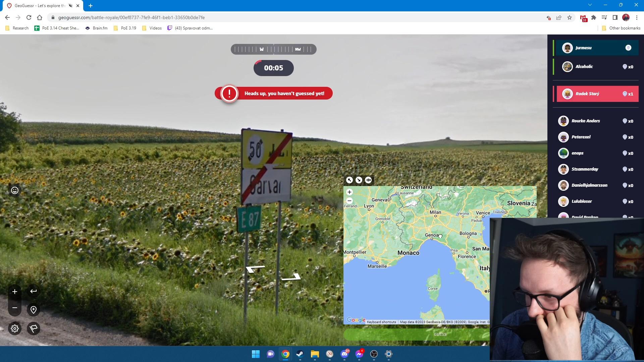Open the PoE 3.19 bookmarks folder
644x362 pixels.
pyautogui.click(x=125, y=28)
